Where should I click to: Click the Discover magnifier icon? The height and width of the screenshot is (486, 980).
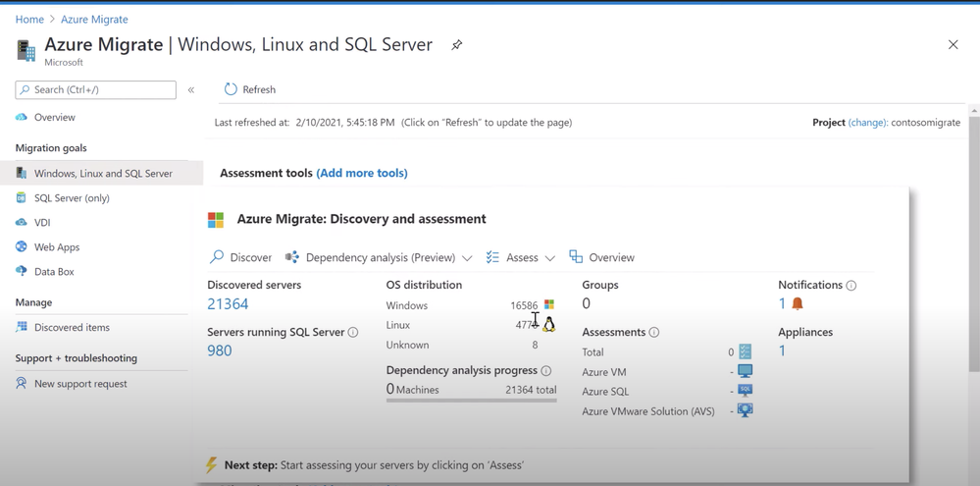[216, 256]
